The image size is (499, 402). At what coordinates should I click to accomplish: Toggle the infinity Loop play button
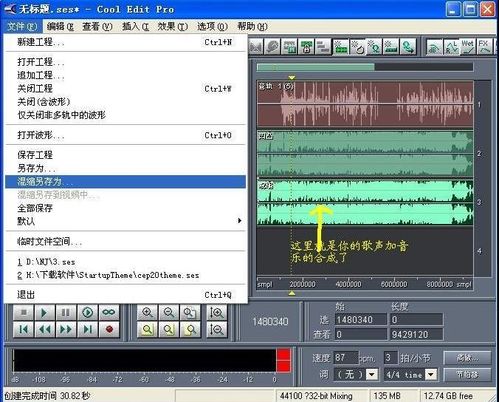(109, 313)
